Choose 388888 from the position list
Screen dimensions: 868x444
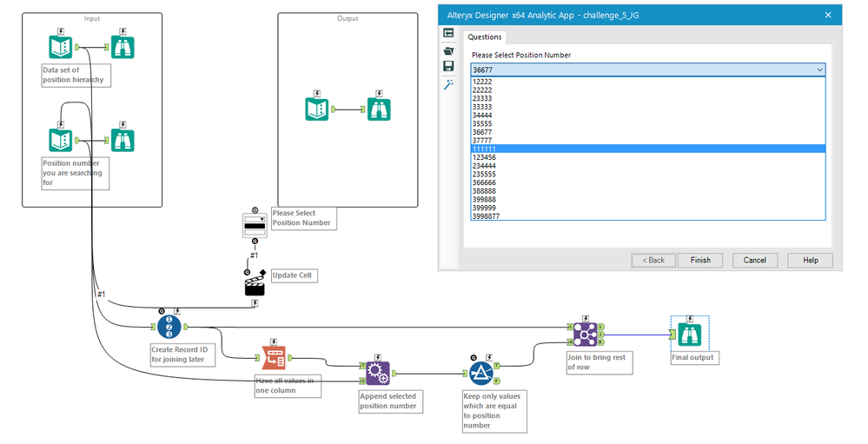point(648,191)
